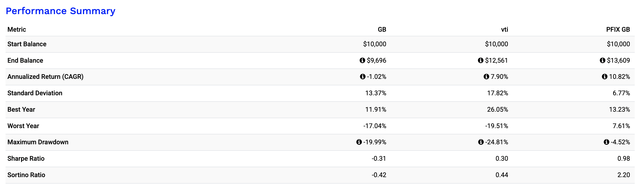Click info icon beside vti End Balance $12,561
Screen dimensions: 644x191
point(480,60)
